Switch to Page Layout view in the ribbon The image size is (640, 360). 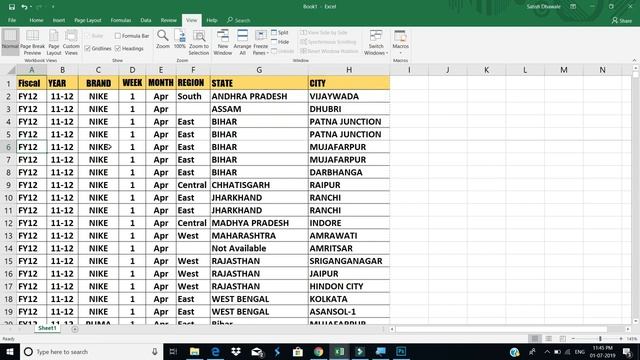53,42
